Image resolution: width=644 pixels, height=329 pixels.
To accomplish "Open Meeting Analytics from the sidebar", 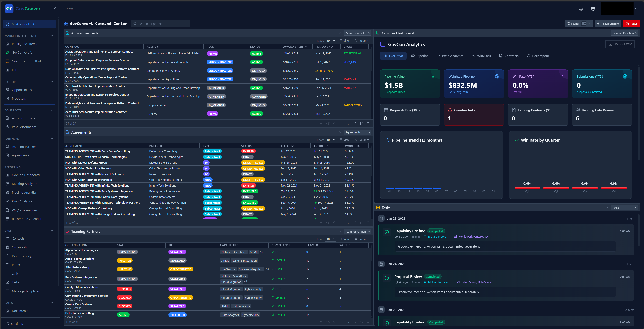I will 24,184.
